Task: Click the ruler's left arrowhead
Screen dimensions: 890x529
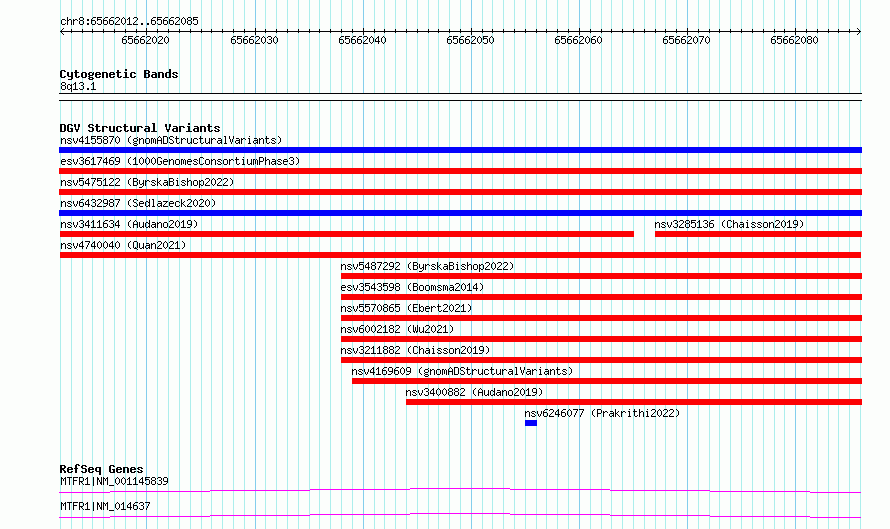Action: coord(62,31)
